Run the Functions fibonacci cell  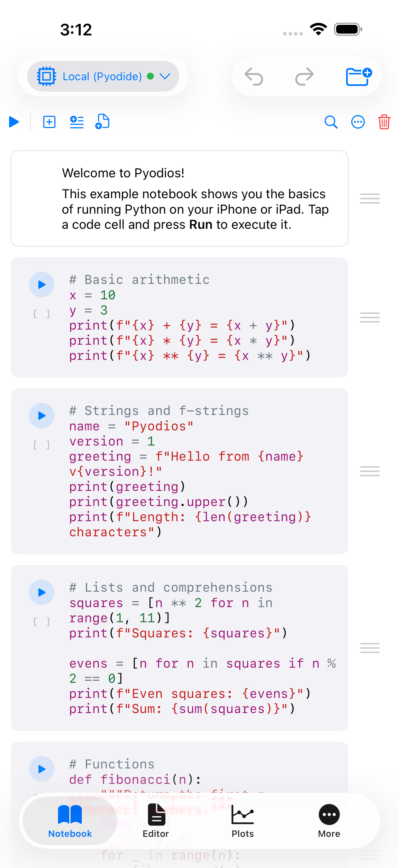tap(42, 769)
